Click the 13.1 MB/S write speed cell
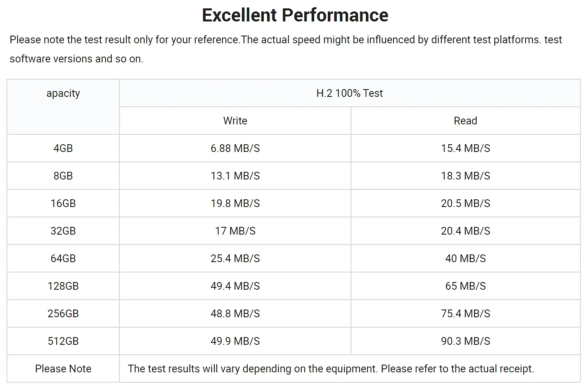The height and width of the screenshot is (388, 588). click(235, 176)
